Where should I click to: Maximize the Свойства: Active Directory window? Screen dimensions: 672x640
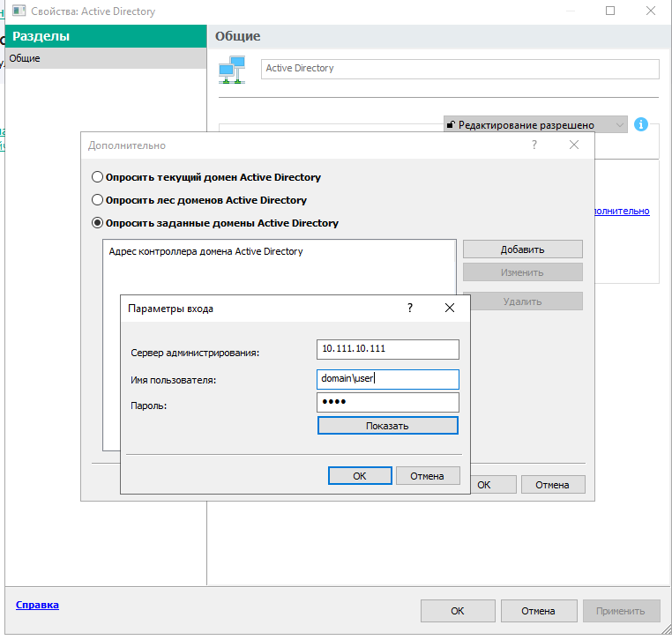coord(610,11)
